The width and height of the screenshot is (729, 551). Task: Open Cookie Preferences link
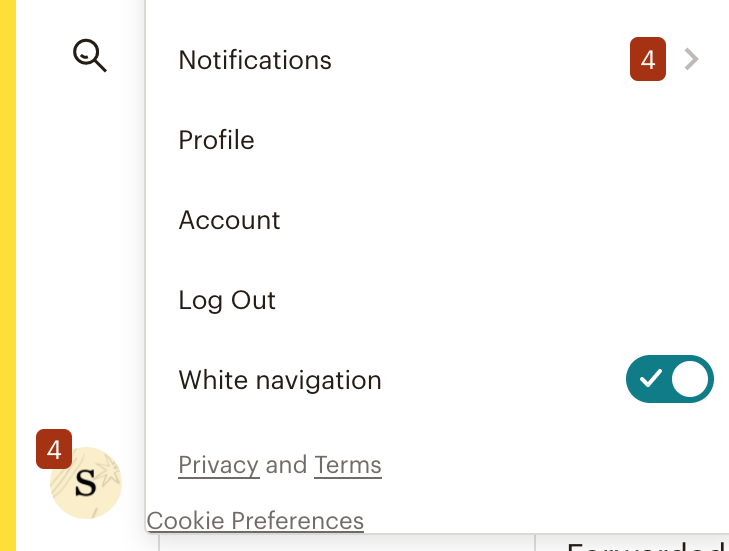pyautogui.click(x=255, y=520)
